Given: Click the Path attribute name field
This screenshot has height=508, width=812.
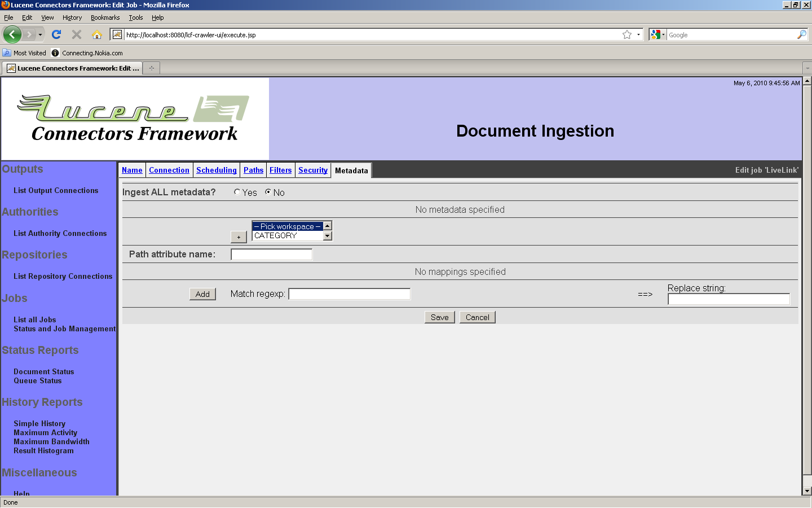Looking at the screenshot, I should (x=271, y=254).
